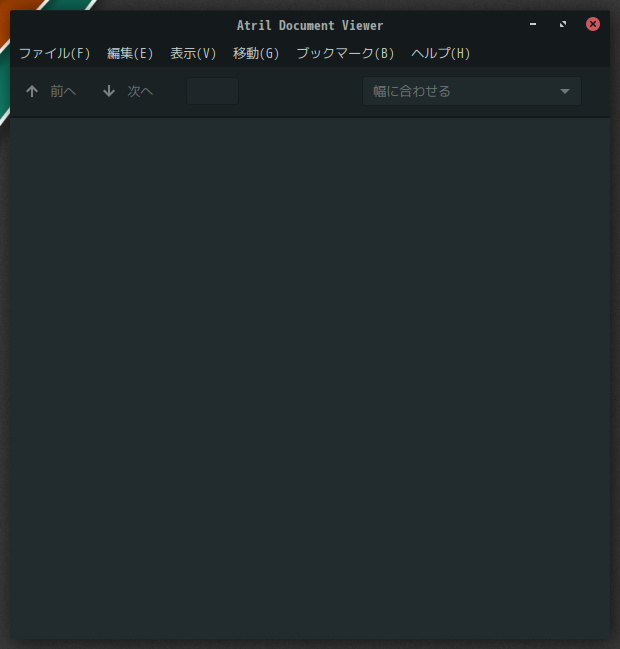Click the 前へ button label
The image size is (620, 649).
63,91
